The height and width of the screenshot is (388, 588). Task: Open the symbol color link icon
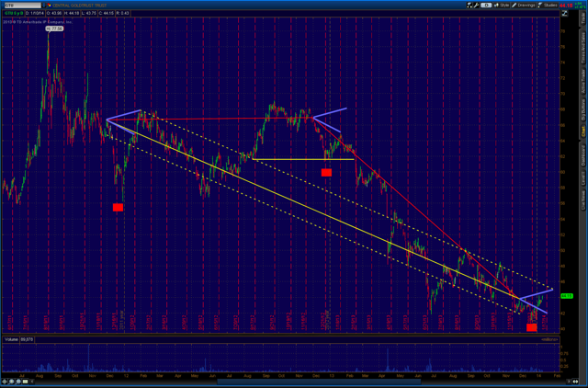pos(49,6)
